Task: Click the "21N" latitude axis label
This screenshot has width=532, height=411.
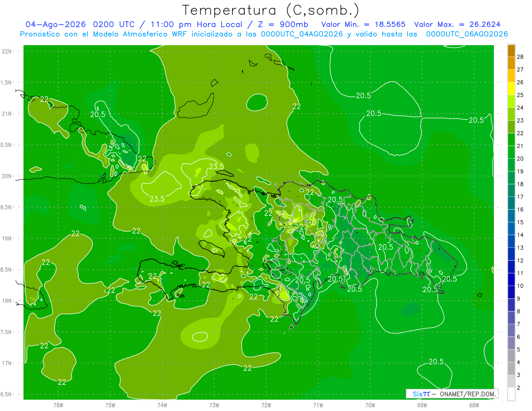Action: (x=7, y=114)
